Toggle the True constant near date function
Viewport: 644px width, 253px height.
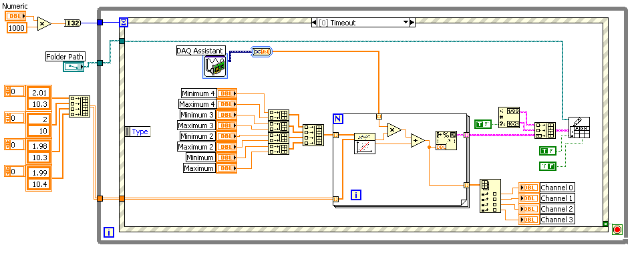pos(483,123)
